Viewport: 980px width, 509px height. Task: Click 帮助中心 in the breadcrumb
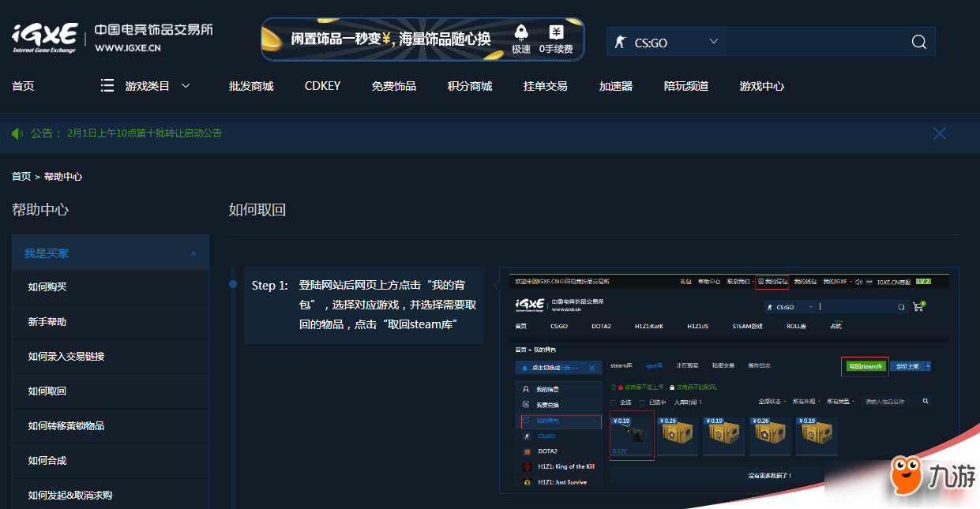(63, 177)
